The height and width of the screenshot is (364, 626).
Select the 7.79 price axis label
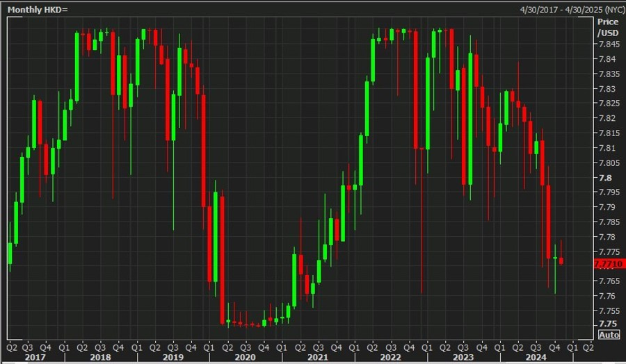[x=607, y=207]
